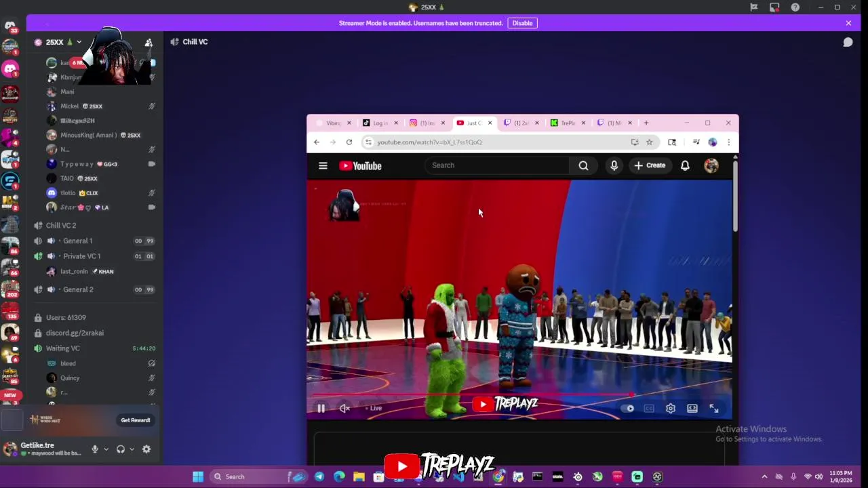Open headphone output options arrow
The image size is (868, 488).
point(132,449)
